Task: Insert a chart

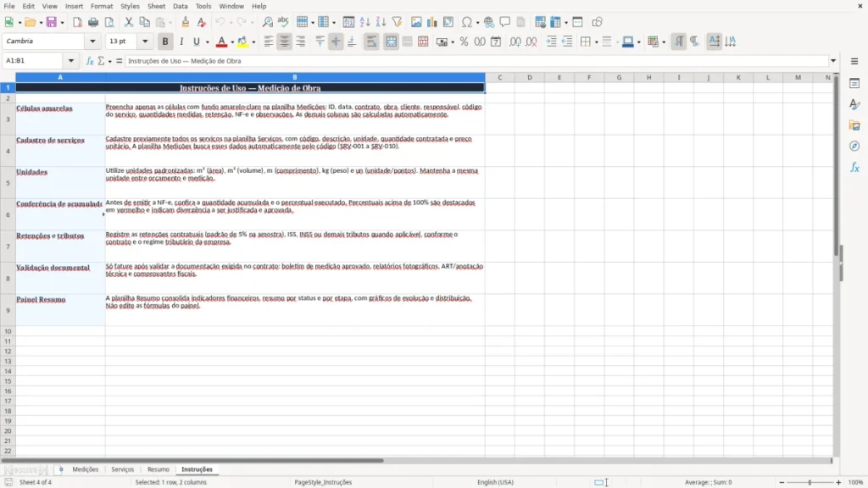Action: [432, 22]
